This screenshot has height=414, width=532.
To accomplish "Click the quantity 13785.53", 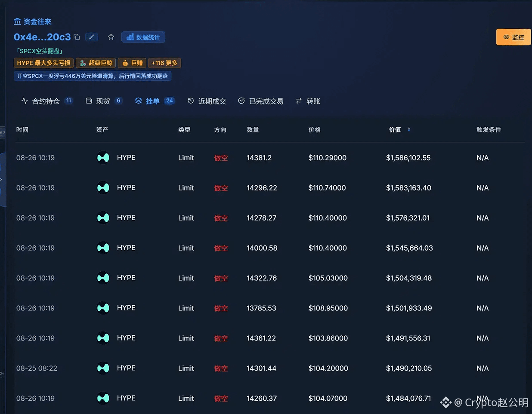I will [x=261, y=308].
